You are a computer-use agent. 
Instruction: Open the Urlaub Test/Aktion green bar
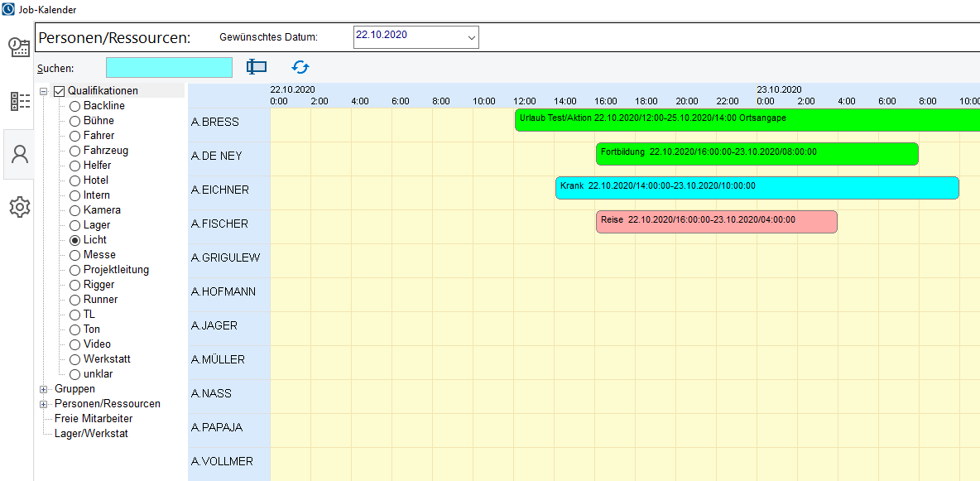pos(747,120)
